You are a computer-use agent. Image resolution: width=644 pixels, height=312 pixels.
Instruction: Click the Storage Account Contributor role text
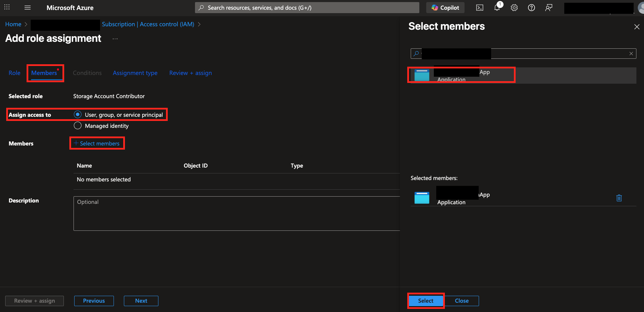(109, 96)
